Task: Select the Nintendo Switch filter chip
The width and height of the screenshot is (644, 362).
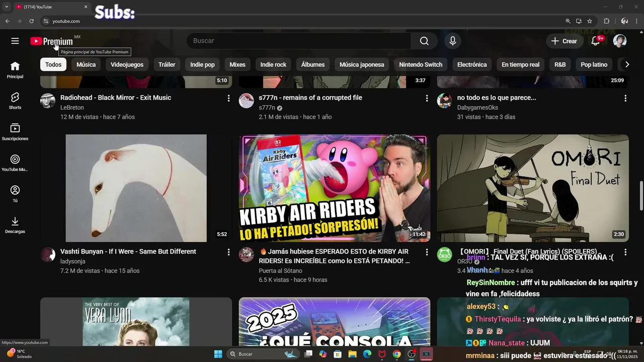Action: point(421,64)
